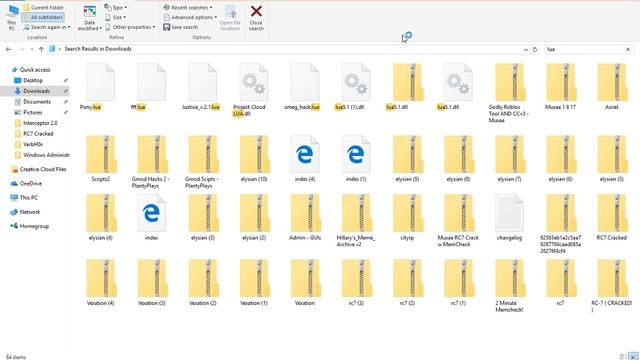Select the changelog text file
Screen dimensions: 640x360
(509, 213)
